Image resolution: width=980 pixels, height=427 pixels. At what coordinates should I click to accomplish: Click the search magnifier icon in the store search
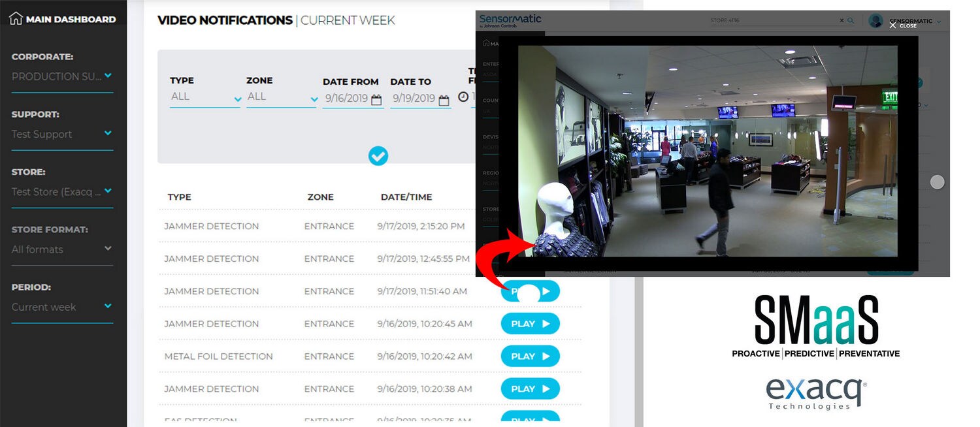851,21
